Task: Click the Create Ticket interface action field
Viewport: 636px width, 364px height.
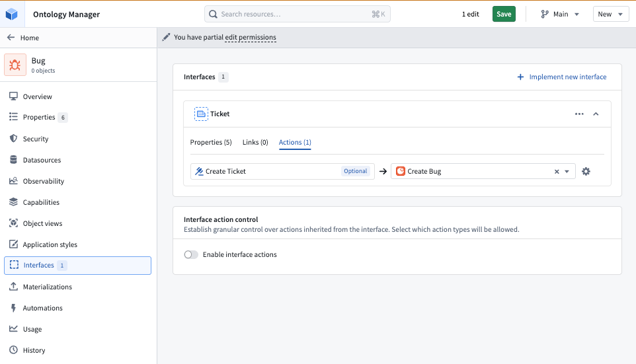Action: 282,172
